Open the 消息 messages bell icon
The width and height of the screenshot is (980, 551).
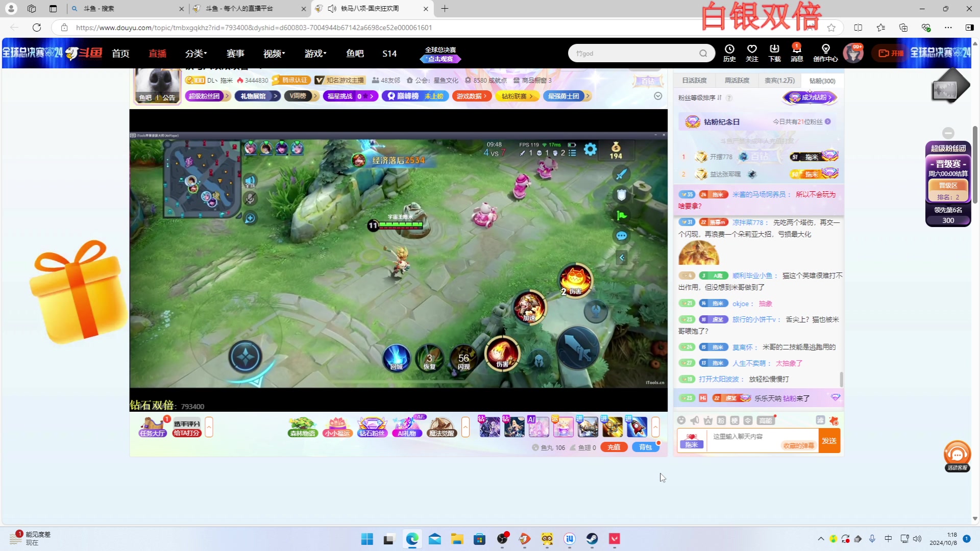[797, 53]
